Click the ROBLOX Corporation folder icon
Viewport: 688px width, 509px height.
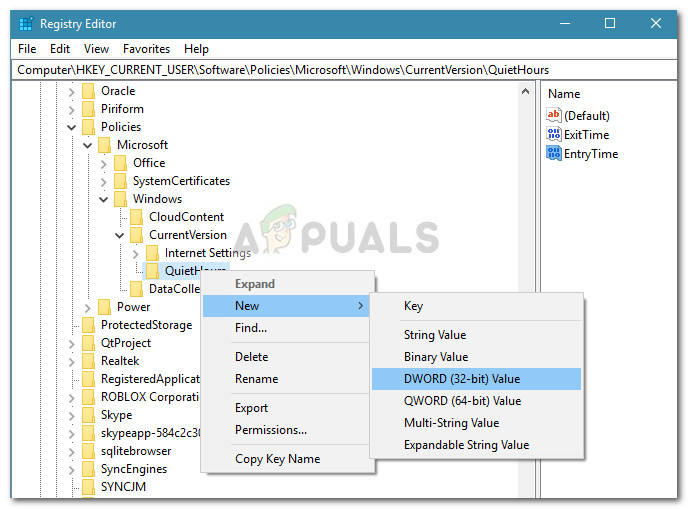[x=89, y=397]
